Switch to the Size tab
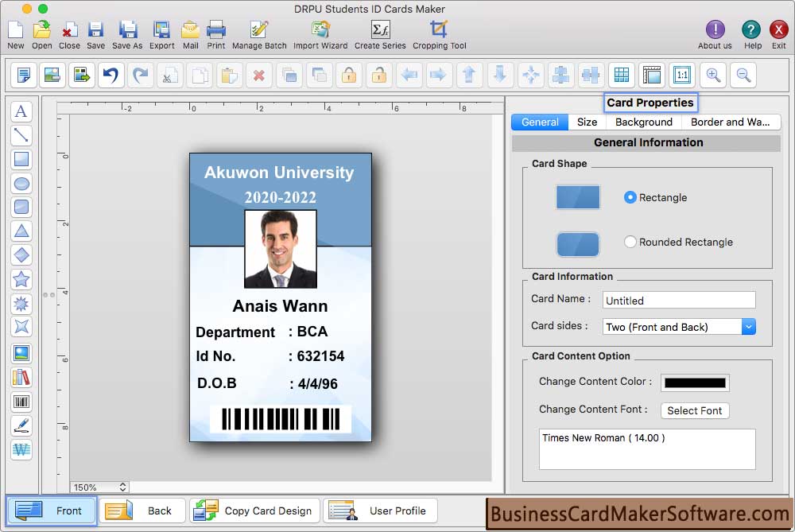Screen dimensions: 795x532 pos(587,122)
